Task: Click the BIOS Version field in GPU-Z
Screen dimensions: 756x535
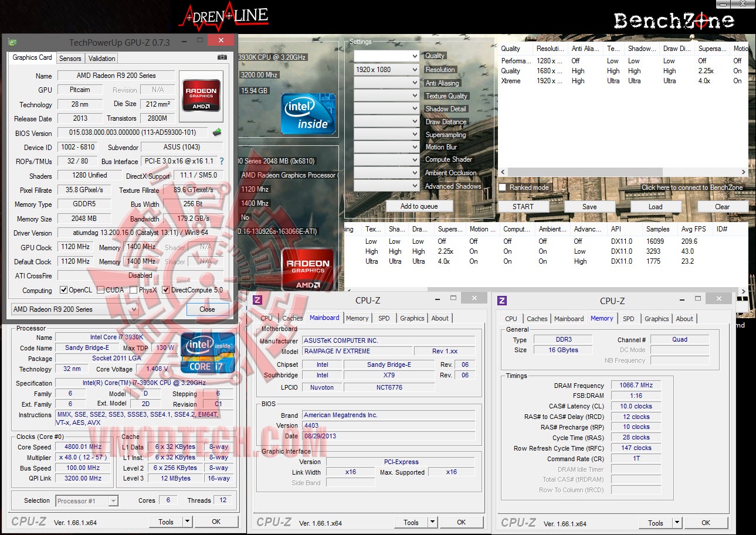Action: [x=133, y=133]
